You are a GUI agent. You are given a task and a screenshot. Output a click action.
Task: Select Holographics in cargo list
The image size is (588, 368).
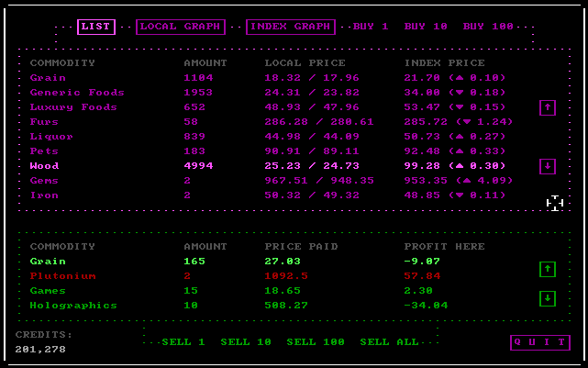coord(73,306)
